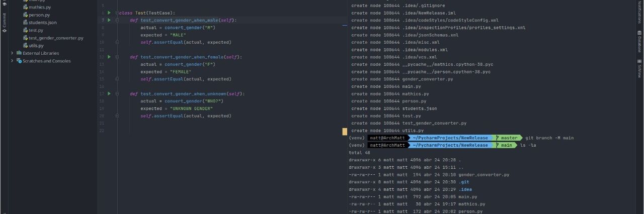The height and width of the screenshot is (214, 644).
Task: Click the test_gender_converter.py file icon
Action: point(25,38)
